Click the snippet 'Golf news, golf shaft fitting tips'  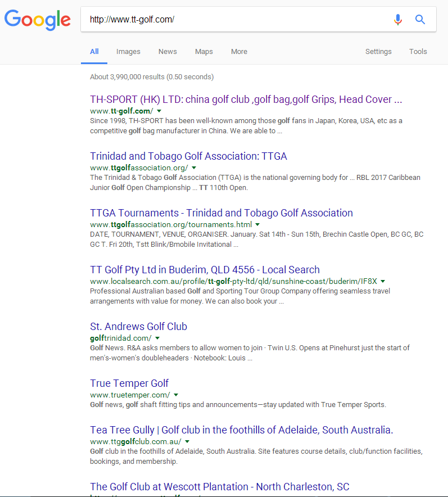click(238, 405)
